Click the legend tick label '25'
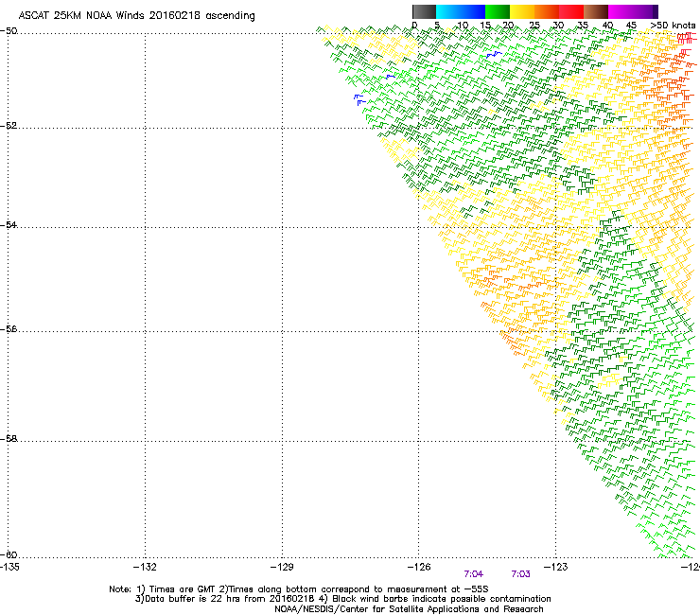Screen dimensions: 700x615 coord(534,26)
